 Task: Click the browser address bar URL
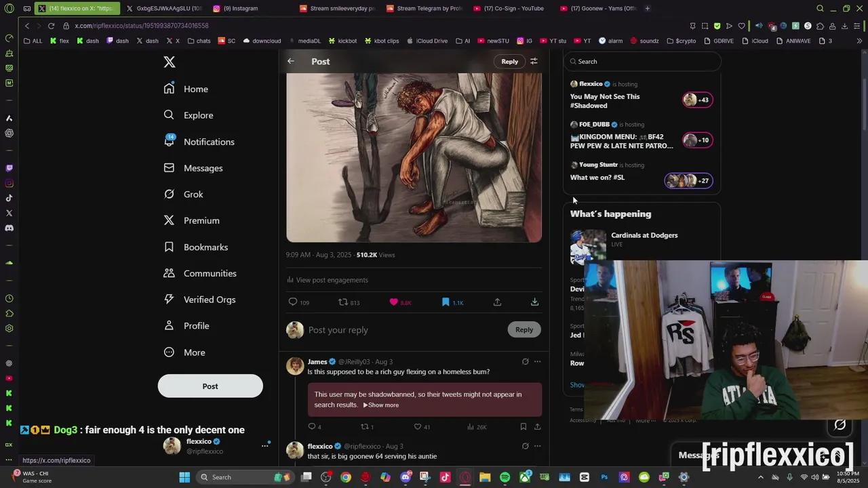click(x=142, y=26)
